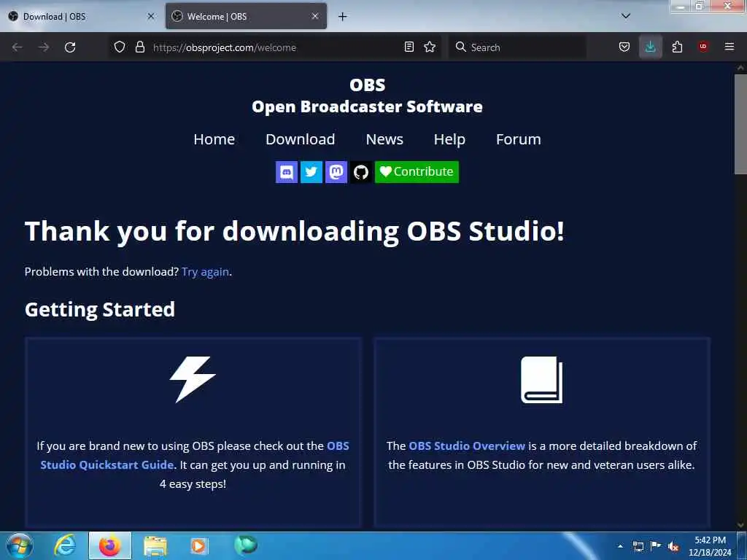The width and height of the screenshot is (747, 560).
Task: Click the lightning bolt quickstart icon
Action: [193, 379]
